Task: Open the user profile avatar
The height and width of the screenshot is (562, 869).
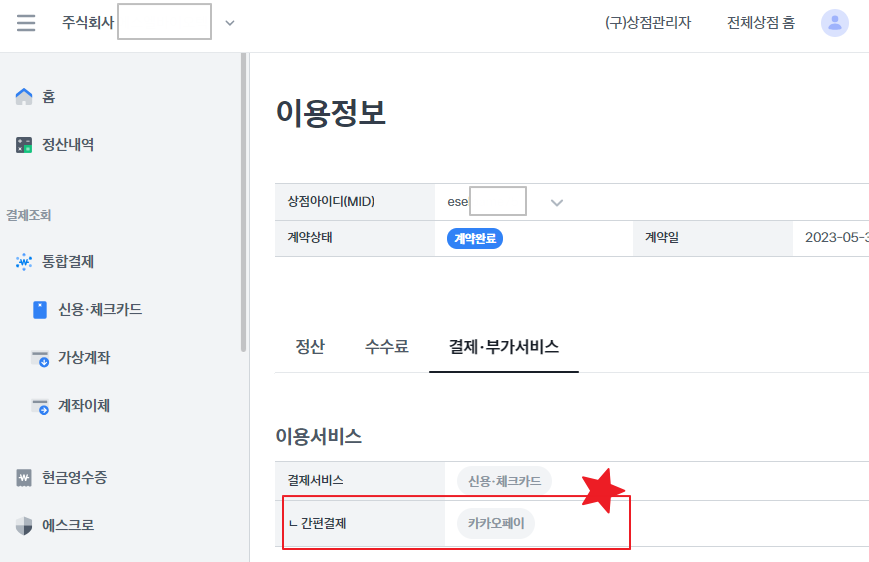Action: pyautogui.click(x=835, y=23)
